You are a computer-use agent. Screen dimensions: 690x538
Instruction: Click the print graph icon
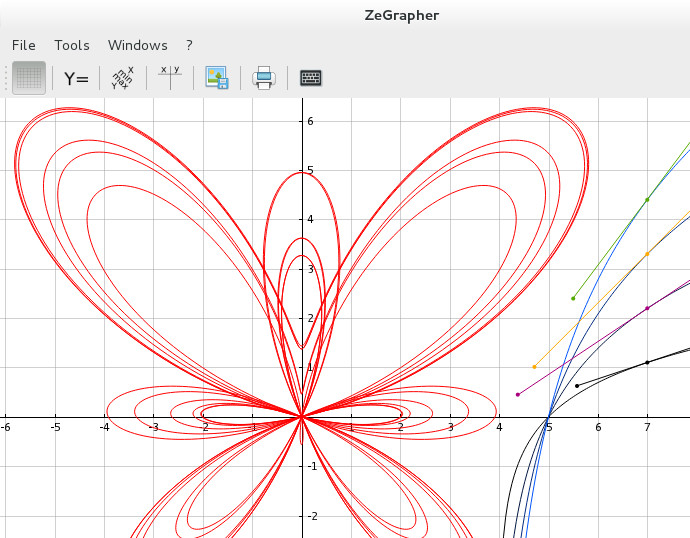point(264,78)
